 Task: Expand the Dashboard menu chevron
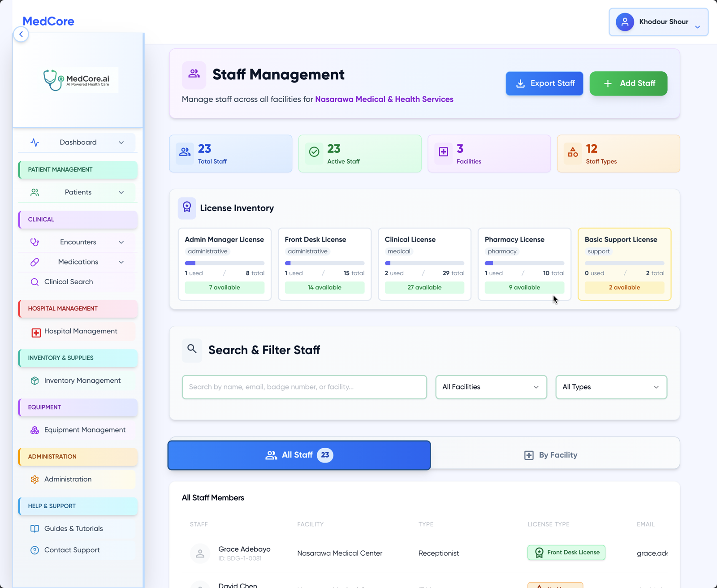[x=121, y=143]
